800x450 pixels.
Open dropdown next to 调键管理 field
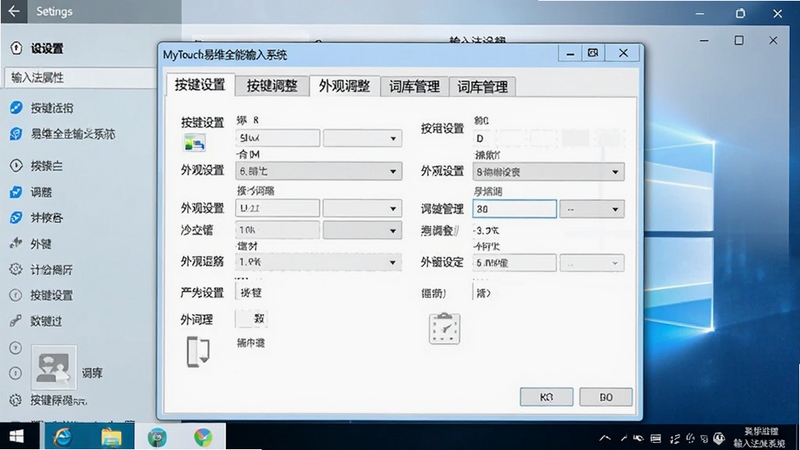592,209
